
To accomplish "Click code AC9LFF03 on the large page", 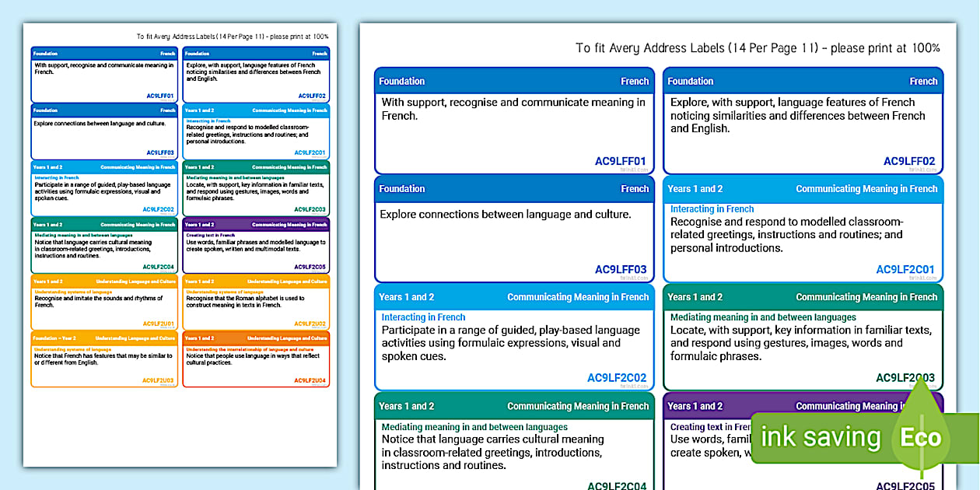I will pos(620,270).
